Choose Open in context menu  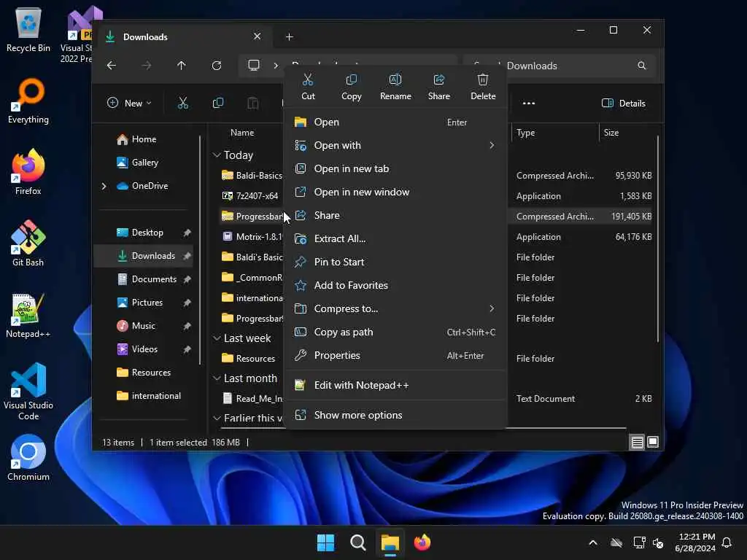point(395,122)
